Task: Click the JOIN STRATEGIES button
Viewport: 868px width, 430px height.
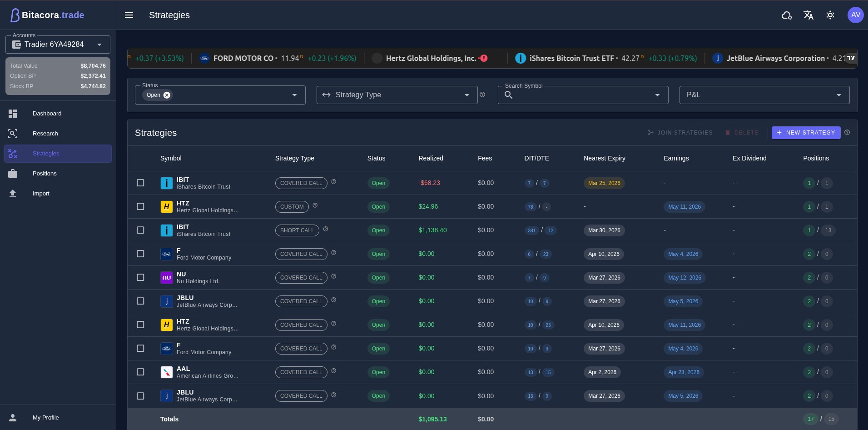Action: tap(680, 132)
